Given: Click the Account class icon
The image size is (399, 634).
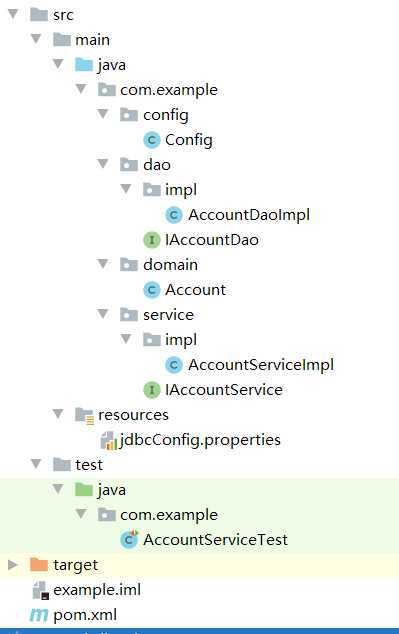Looking at the screenshot, I should pos(152,290).
